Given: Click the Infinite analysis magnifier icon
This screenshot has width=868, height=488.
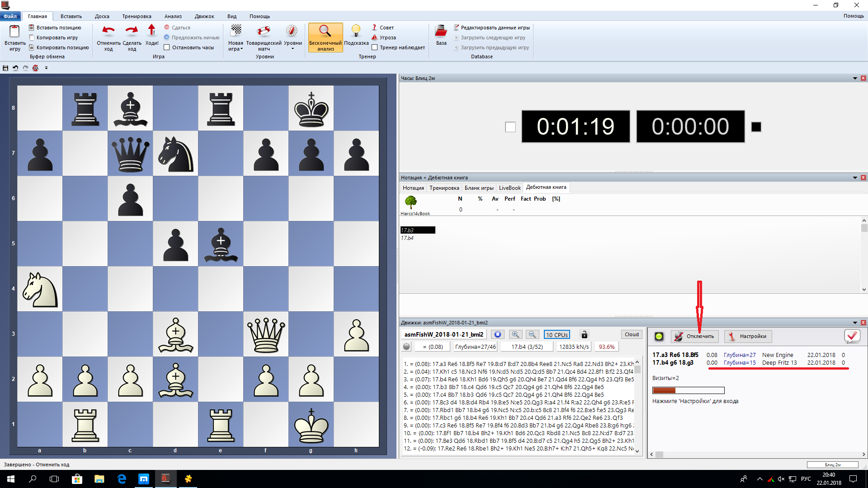Looking at the screenshot, I should [325, 31].
